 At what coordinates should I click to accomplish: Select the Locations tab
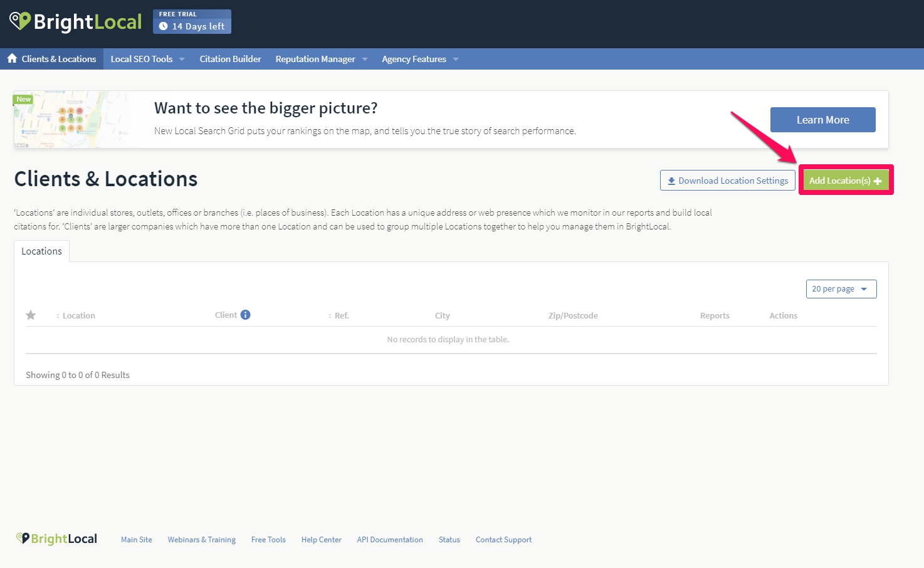tap(41, 251)
